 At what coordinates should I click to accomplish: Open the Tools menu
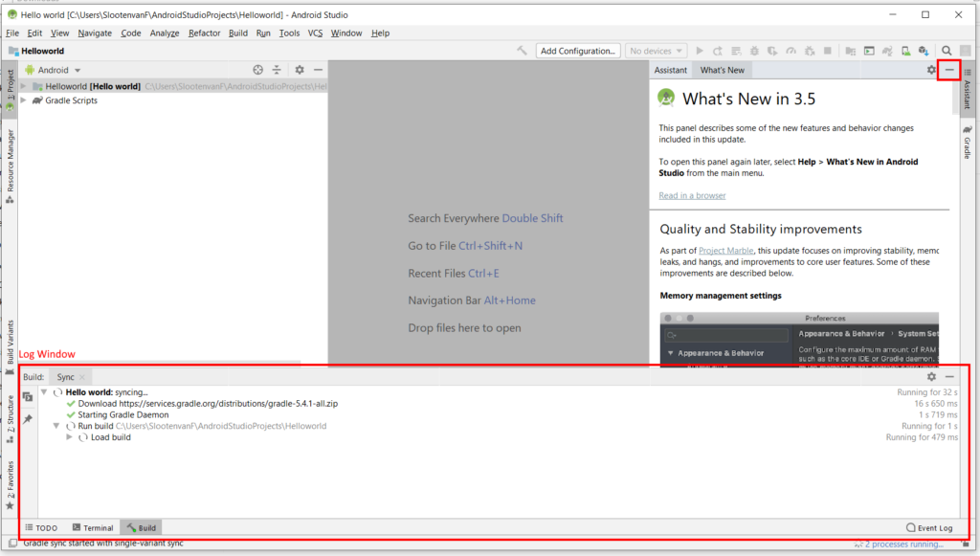click(x=289, y=33)
